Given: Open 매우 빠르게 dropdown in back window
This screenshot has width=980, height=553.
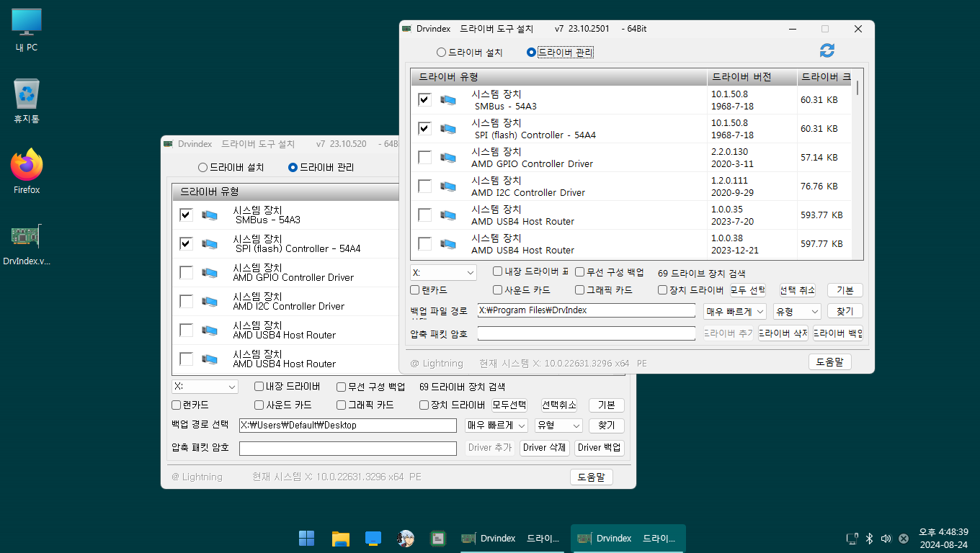Looking at the screenshot, I should tap(496, 426).
